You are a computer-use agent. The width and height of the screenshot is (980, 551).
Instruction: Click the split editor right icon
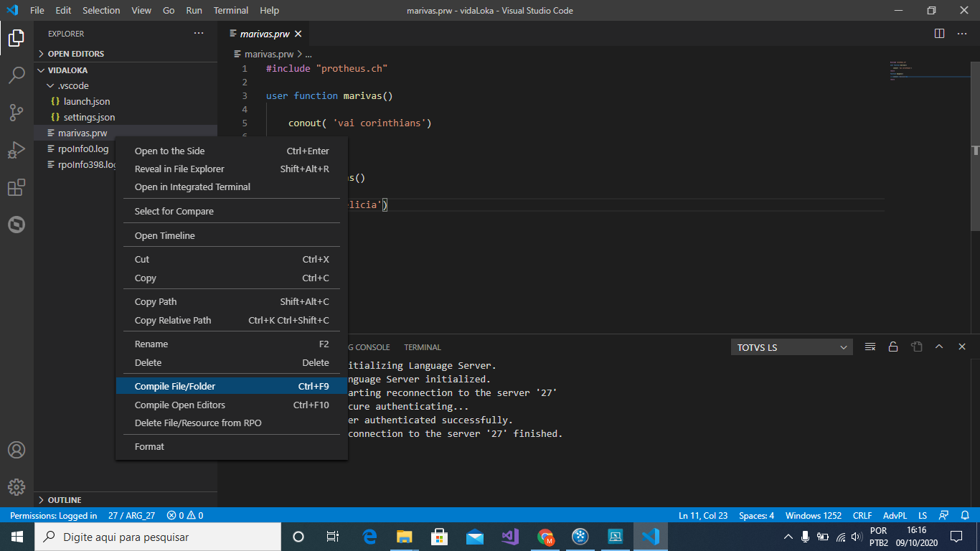(x=940, y=34)
